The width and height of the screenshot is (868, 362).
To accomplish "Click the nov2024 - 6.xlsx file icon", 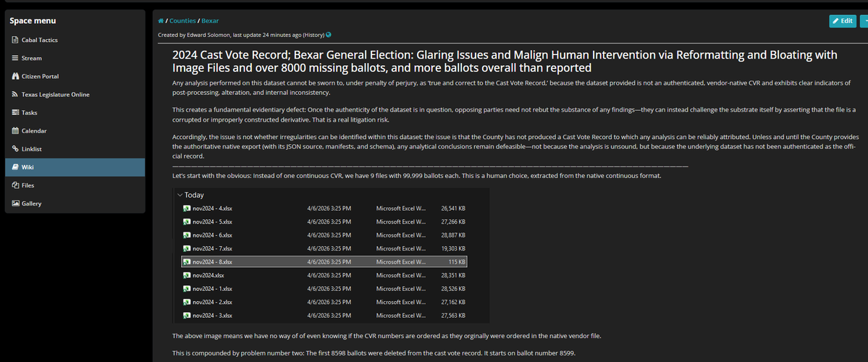I will (187, 235).
